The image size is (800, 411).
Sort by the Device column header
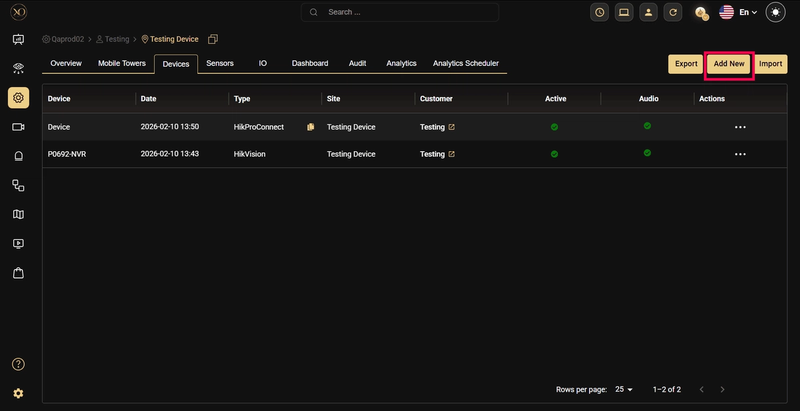[59, 99]
